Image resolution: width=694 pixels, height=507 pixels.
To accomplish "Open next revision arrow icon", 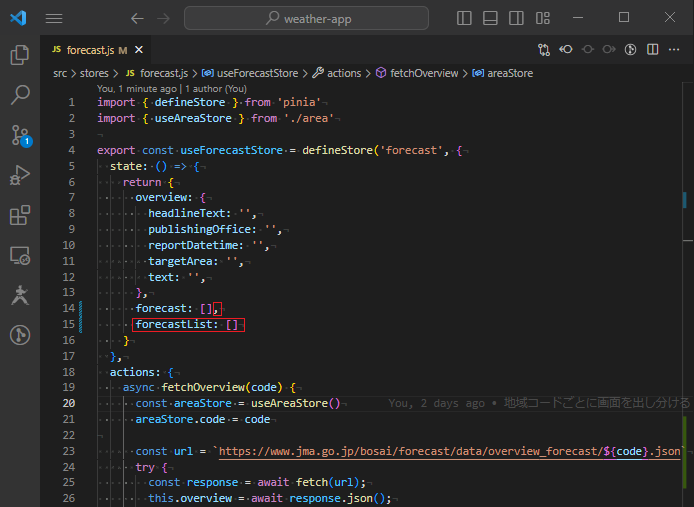I will point(609,50).
